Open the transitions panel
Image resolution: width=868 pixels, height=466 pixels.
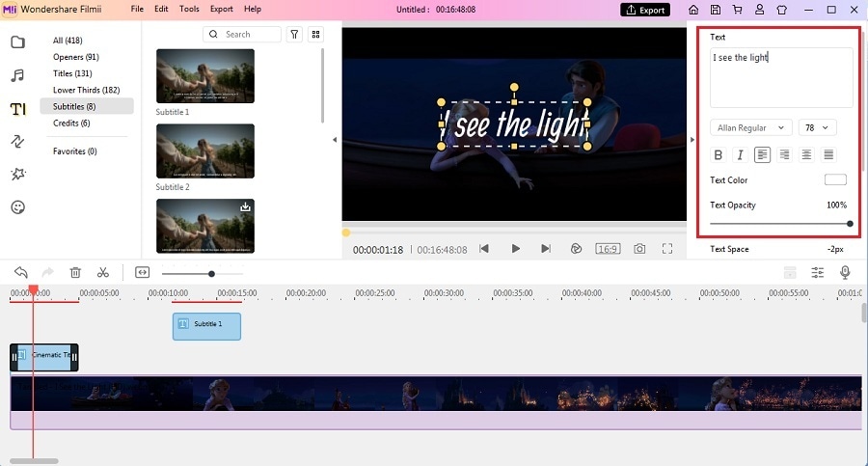point(17,141)
